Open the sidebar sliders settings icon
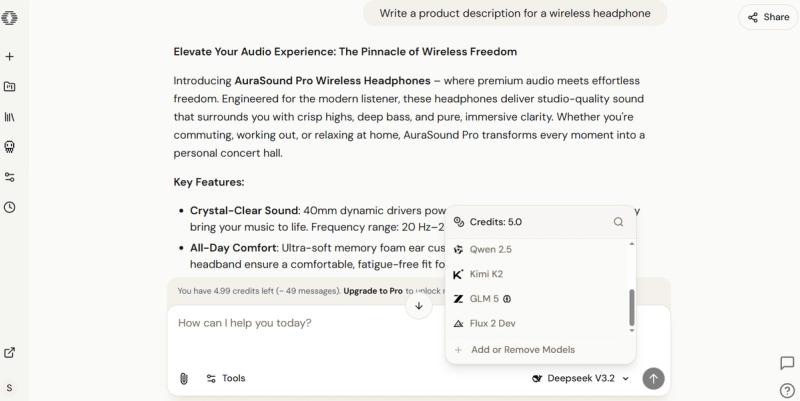Image resolution: width=800 pixels, height=401 pixels. pos(10,177)
